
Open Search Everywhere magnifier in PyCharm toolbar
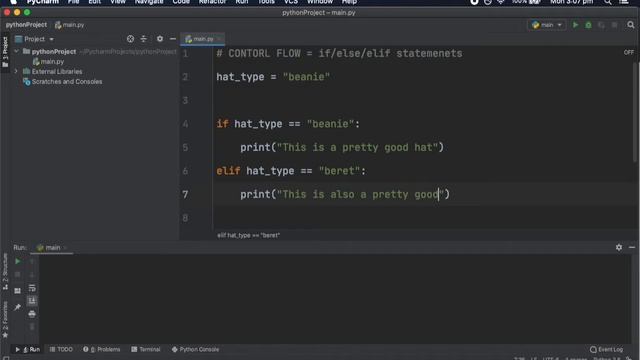631,25
